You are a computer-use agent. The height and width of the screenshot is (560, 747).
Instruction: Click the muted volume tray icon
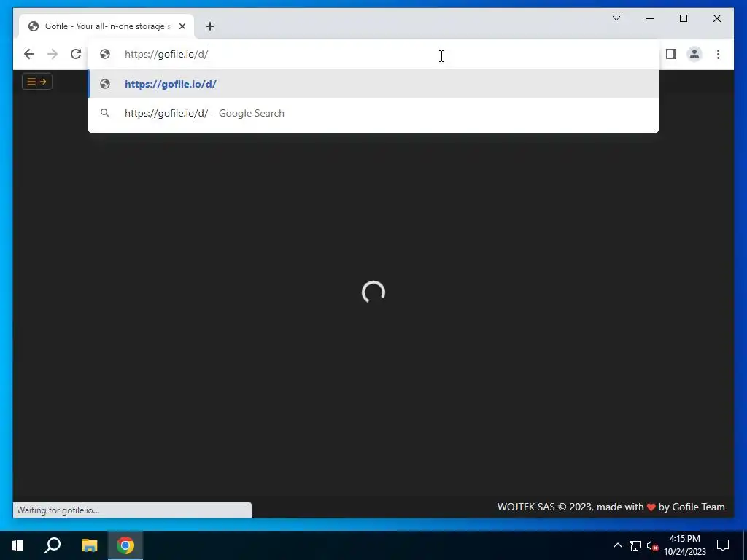[x=652, y=545]
